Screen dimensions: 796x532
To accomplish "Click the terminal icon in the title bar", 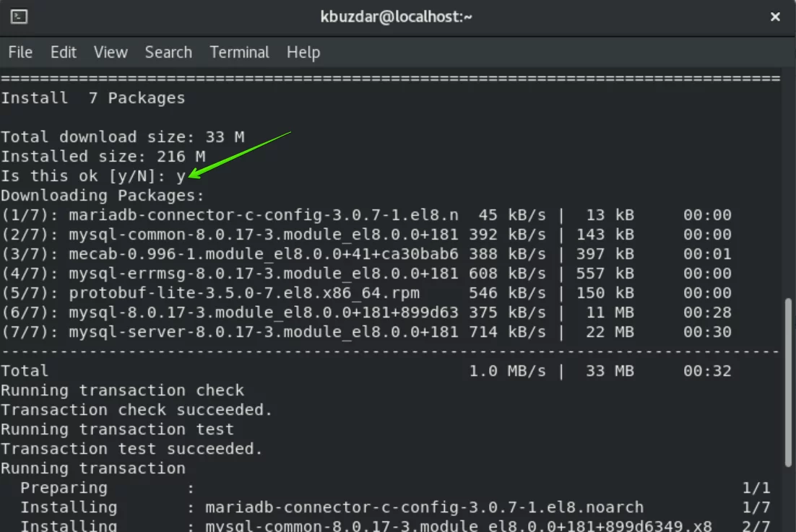I will click(x=19, y=17).
